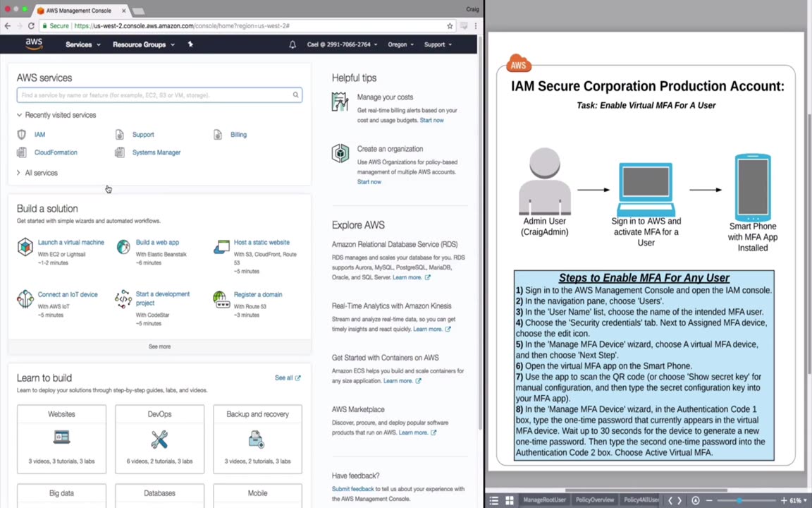
Task: Open grid view in the diagram viewer
Action: click(510, 500)
